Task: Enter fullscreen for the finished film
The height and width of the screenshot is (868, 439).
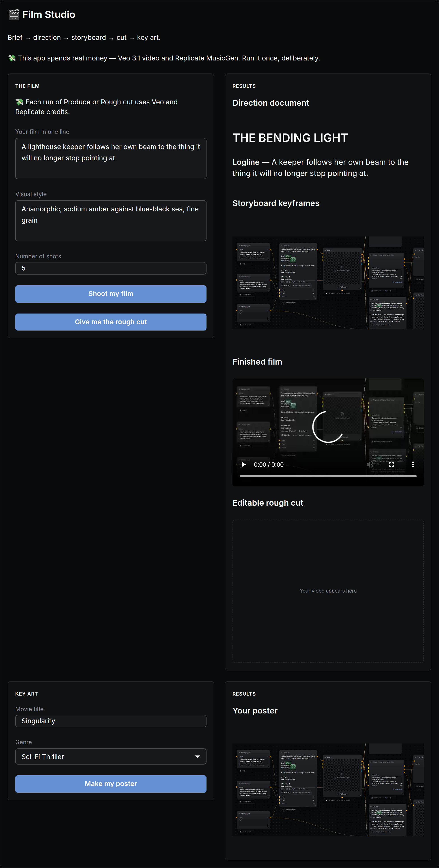Action: [x=392, y=465]
